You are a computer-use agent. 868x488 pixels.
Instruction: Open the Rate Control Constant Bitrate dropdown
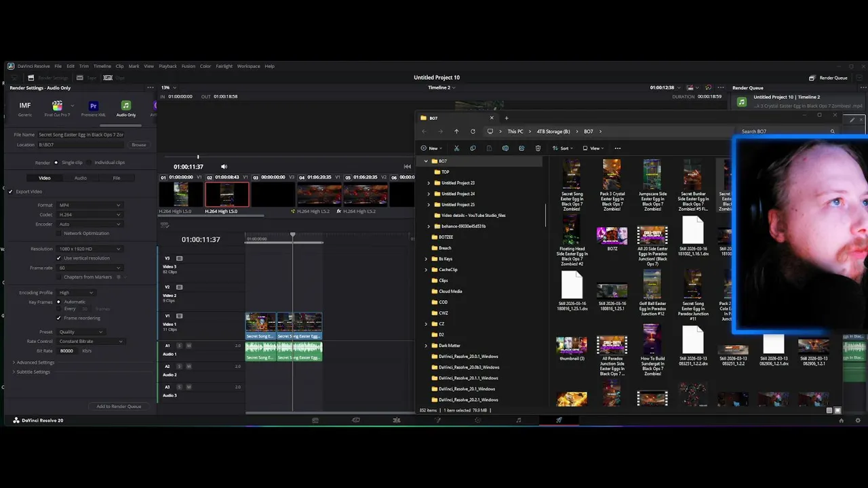91,342
